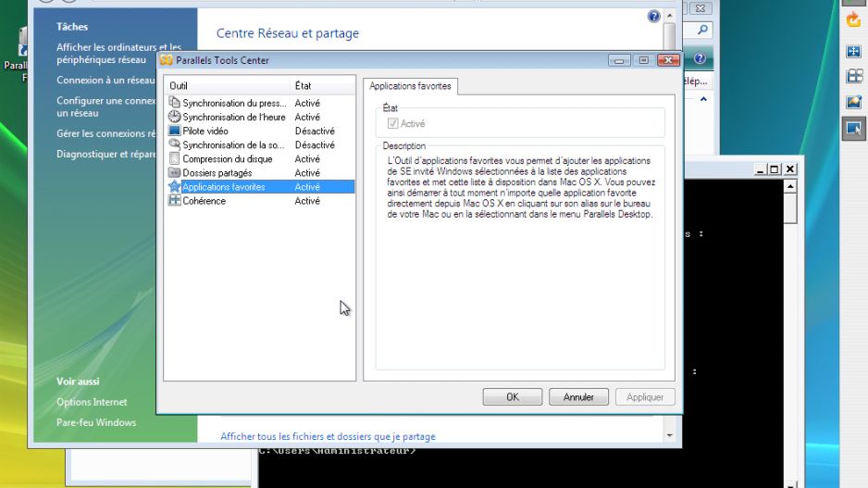Click the screen-with-cursor icon in the right sidebar
The height and width of the screenshot is (488, 868).
[x=853, y=129]
